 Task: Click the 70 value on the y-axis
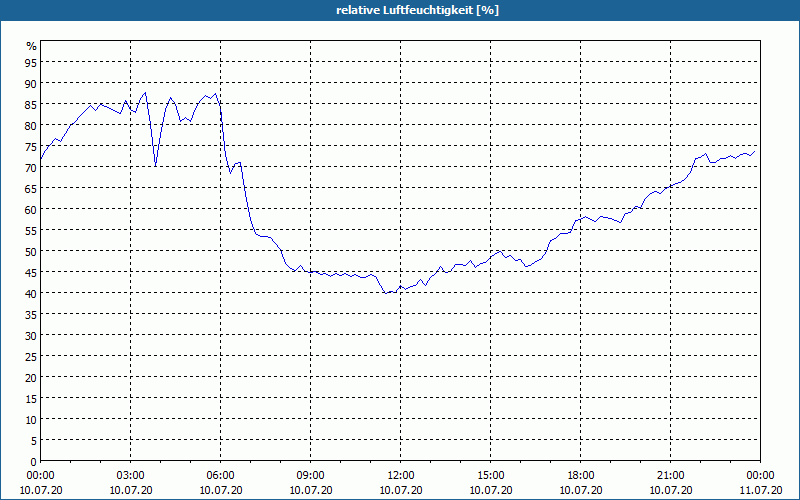[x=31, y=168]
